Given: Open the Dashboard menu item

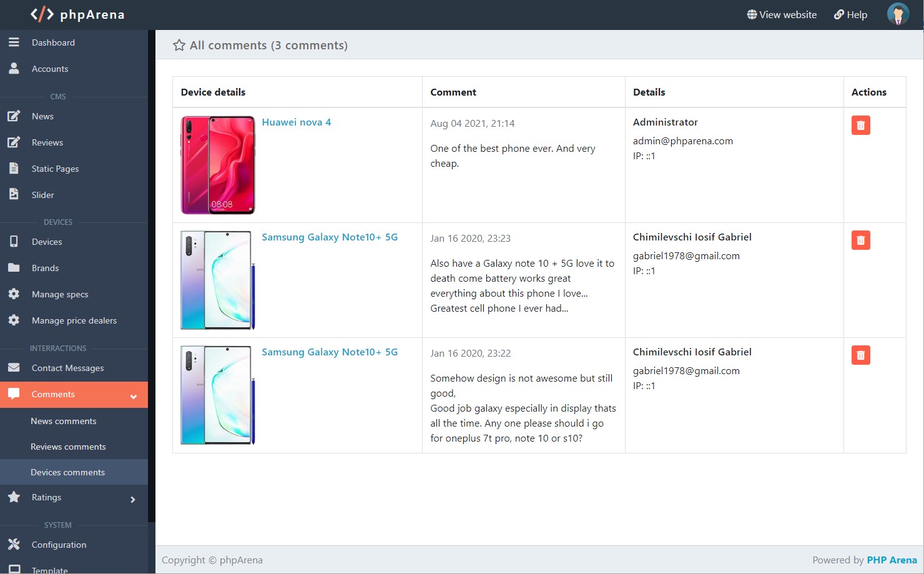Looking at the screenshot, I should [x=74, y=42].
